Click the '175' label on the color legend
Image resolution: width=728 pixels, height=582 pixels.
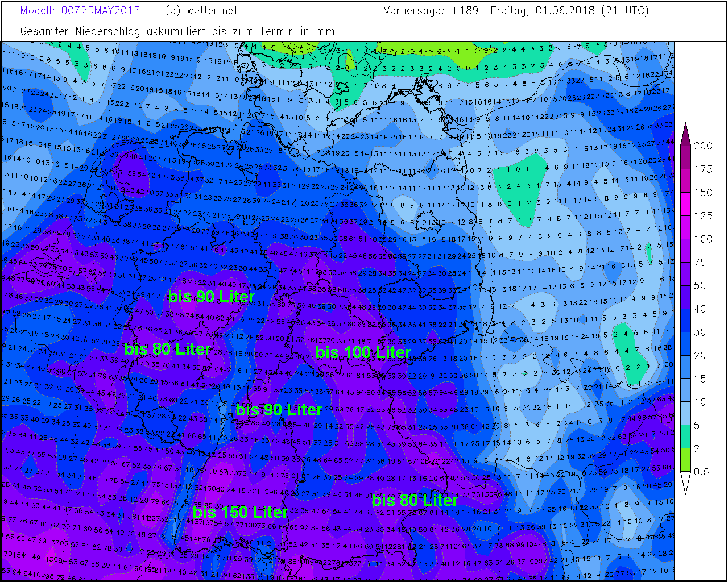(703, 169)
